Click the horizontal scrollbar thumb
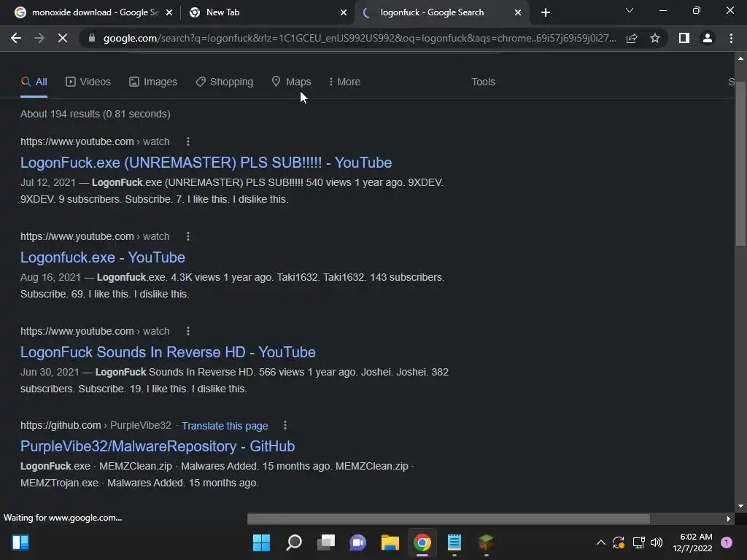Image resolution: width=747 pixels, height=560 pixels. (x=449, y=518)
